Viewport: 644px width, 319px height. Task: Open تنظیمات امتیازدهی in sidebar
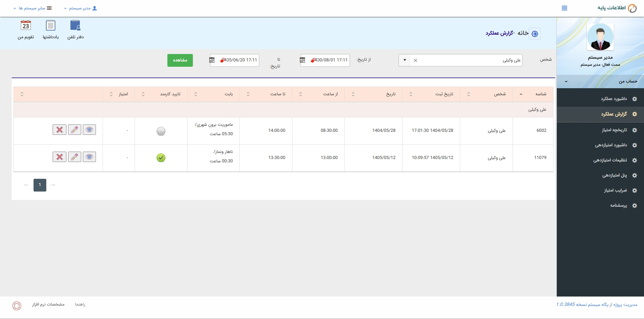[600, 160]
